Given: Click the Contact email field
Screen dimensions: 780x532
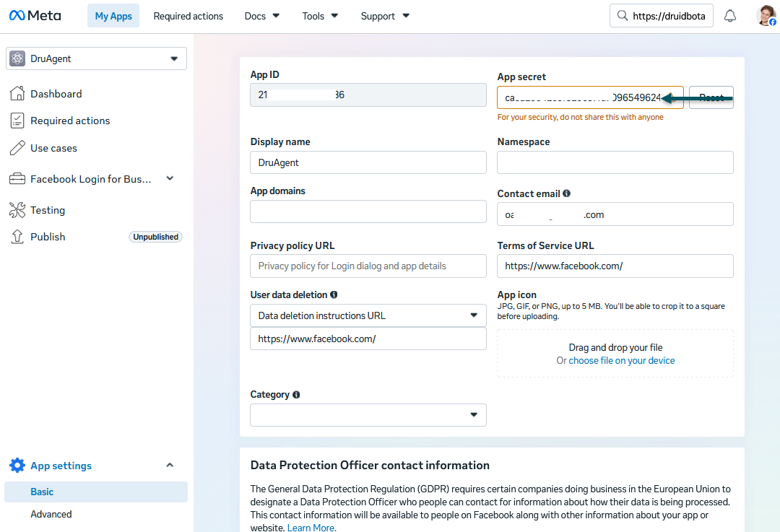Looking at the screenshot, I should pyautogui.click(x=615, y=214).
